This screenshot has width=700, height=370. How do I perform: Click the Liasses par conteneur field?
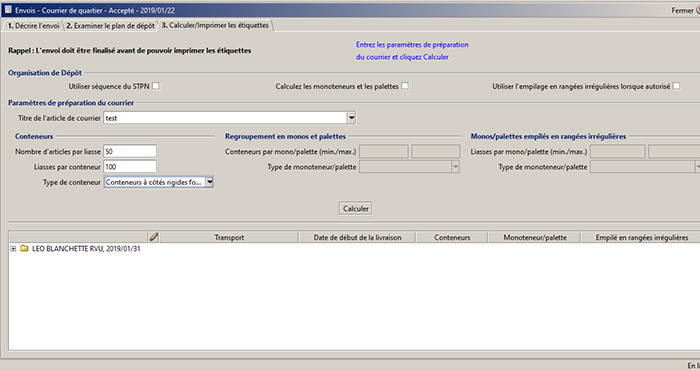130,166
